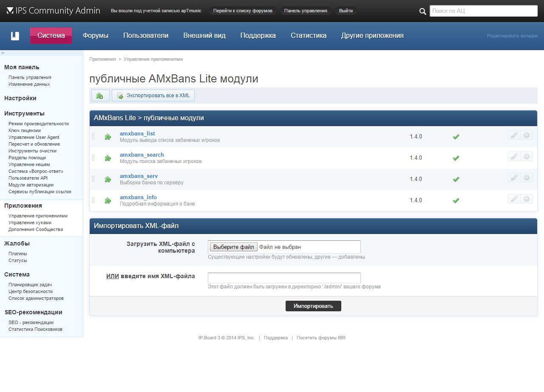Grab the drag handle of amxbans_search
The height and width of the screenshot is (392, 544).
(x=93, y=158)
